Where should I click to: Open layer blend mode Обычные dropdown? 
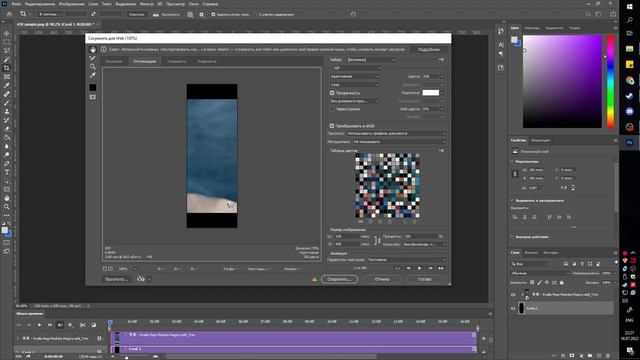tap(540, 273)
